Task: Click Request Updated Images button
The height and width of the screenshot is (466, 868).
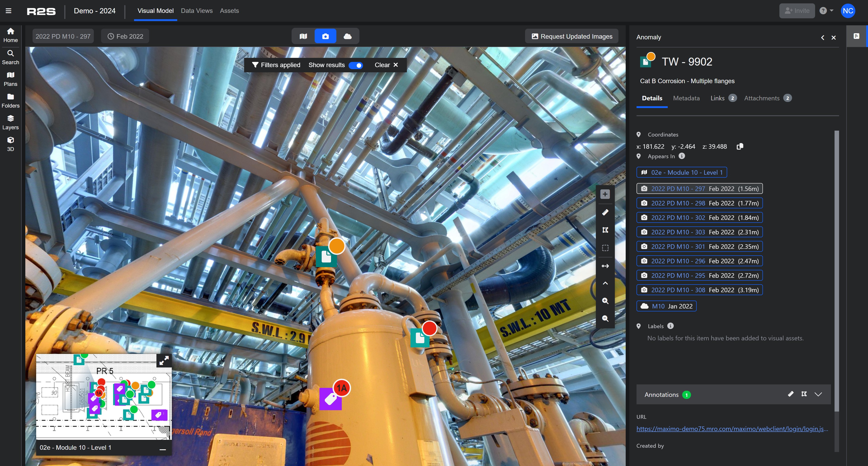Action: click(x=571, y=36)
